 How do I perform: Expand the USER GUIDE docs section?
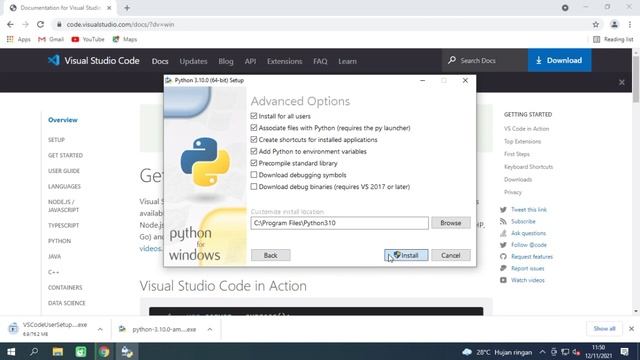tap(64, 171)
